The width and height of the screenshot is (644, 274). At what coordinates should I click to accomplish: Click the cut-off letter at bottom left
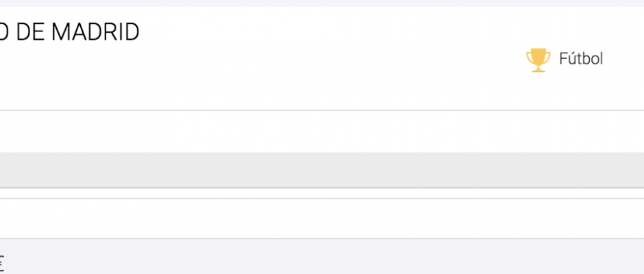coord(1,261)
